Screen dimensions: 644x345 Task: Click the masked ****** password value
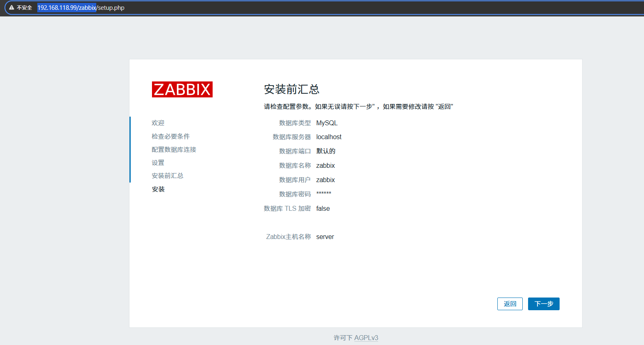pyautogui.click(x=324, y=193)
